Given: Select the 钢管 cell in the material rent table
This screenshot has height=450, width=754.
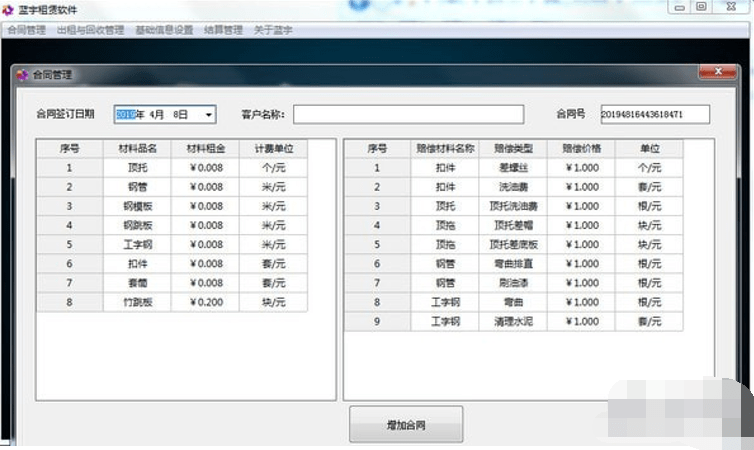Looking at the screenshot, I should 138,187.
